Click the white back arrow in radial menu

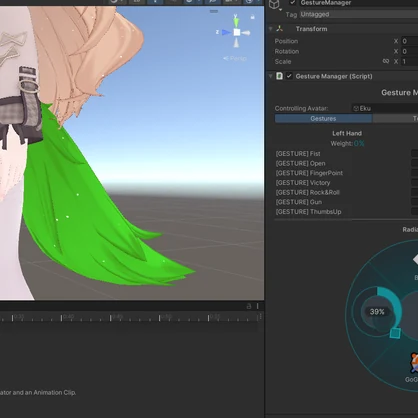415,259
